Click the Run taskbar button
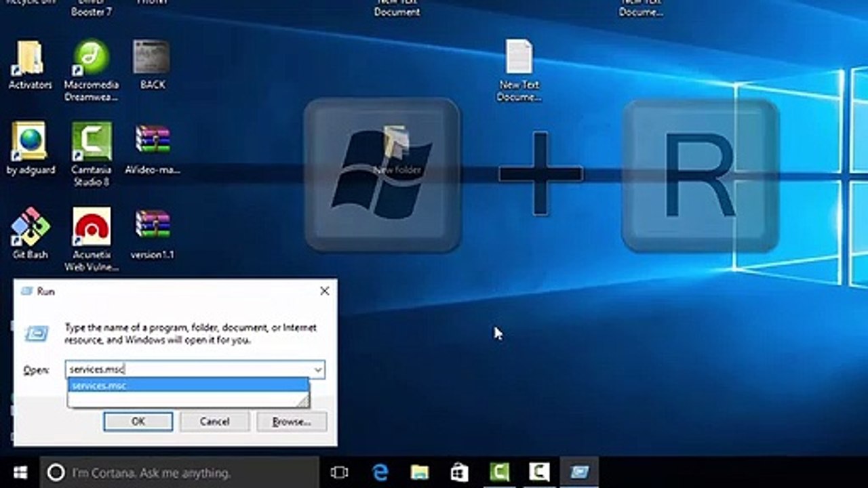Screen dimensions: 868x488 [x=579, y=472]
